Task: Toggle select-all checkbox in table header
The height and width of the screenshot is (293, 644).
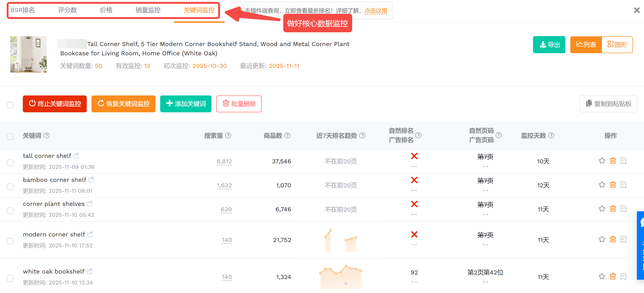Action: tap(10, 136)
